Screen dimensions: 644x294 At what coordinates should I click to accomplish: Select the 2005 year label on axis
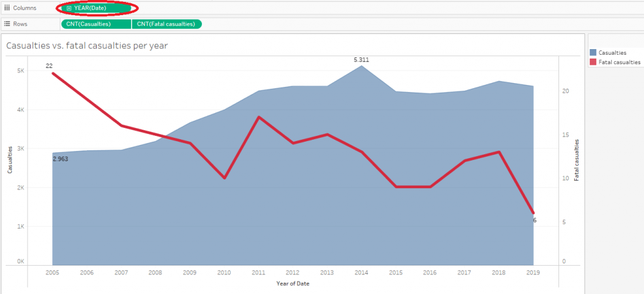[53, 273]
